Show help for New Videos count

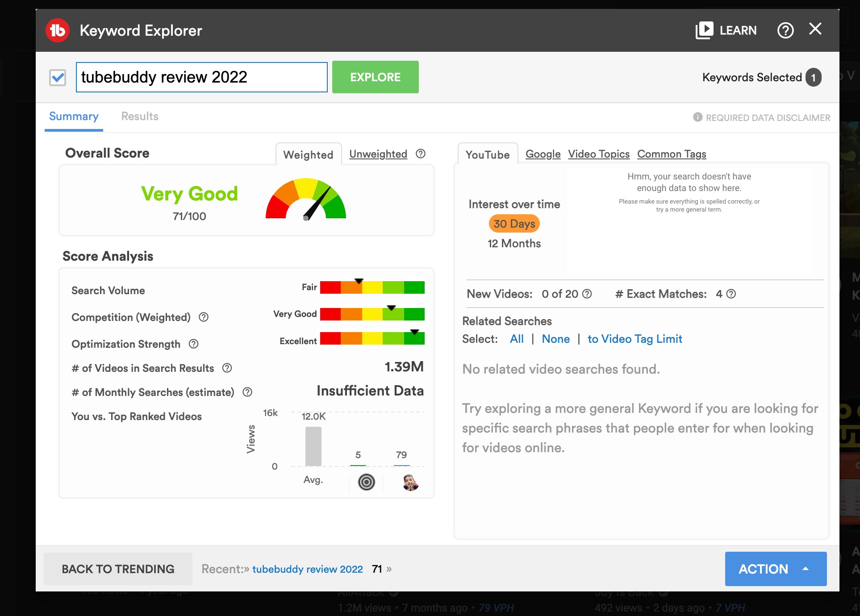(x=588, y=294)
